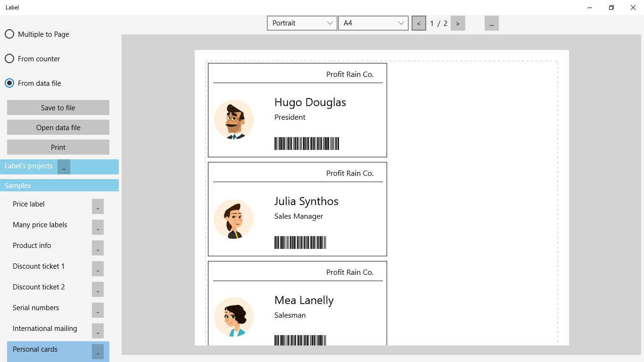The image size is (644, 362).
Task: Open the toolbar overflow options button
Action: (x=491, y=23)
